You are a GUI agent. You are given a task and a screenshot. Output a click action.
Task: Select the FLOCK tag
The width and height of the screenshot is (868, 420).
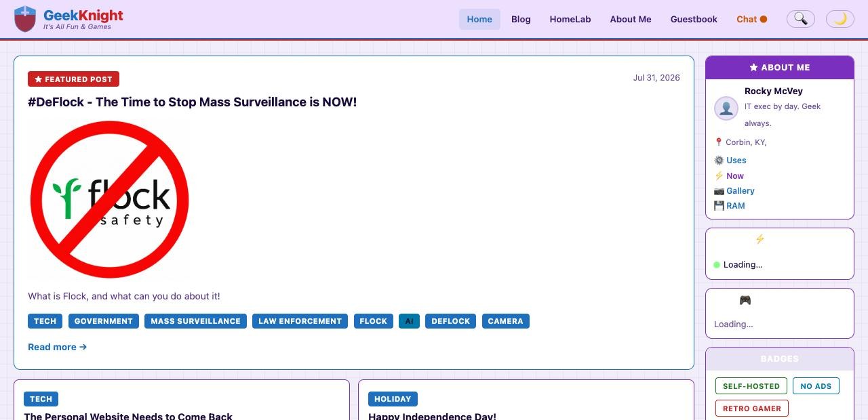click(373, 321)
